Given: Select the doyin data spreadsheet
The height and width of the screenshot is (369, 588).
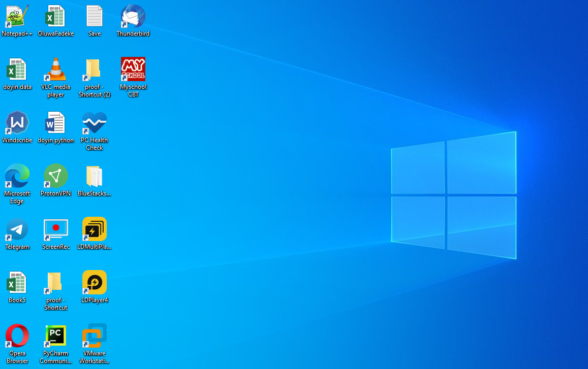Looking at the screenshot, I should point(17,70).
